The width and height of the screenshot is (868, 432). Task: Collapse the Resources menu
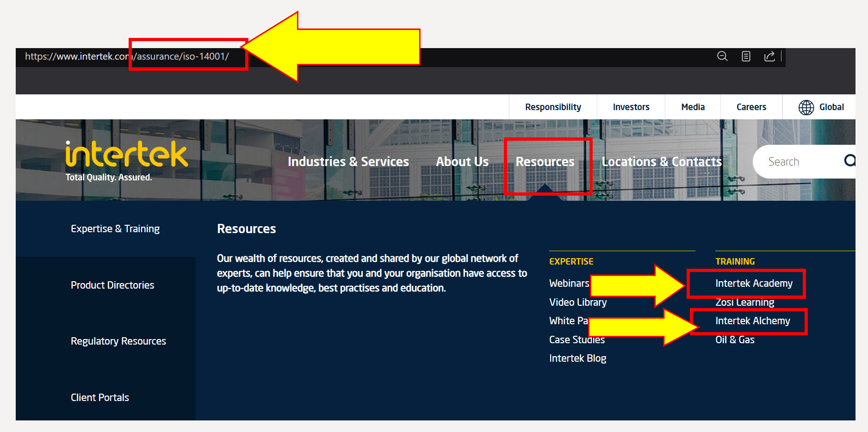pyautogui.click(x=545, y=162)
